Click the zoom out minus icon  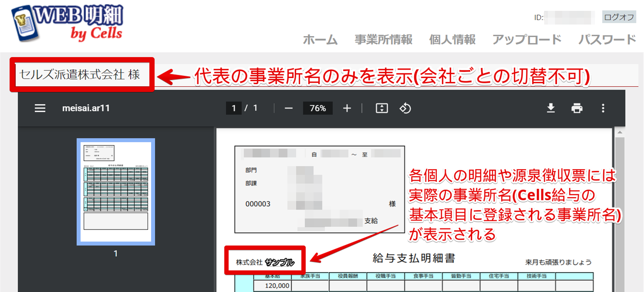tap(288, 108)
